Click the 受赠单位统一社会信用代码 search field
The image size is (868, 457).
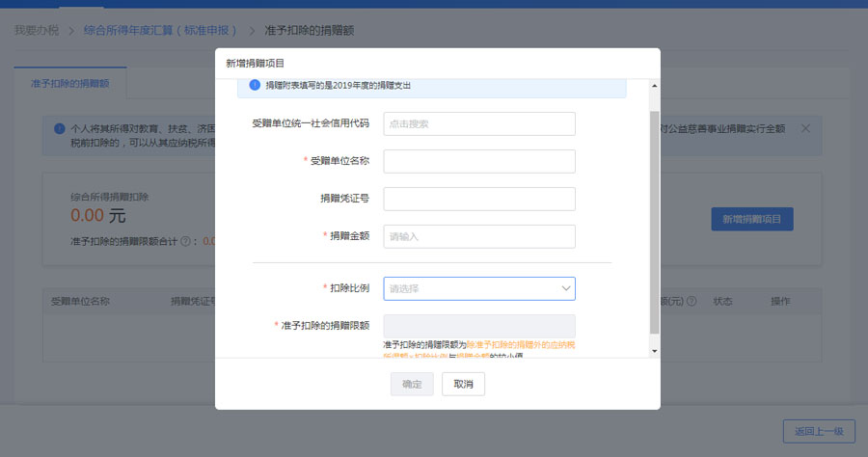(x=479, y=123)
